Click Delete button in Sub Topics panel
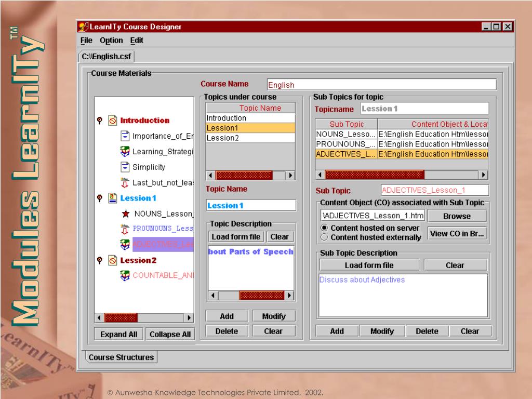 (x=427, y=331)
